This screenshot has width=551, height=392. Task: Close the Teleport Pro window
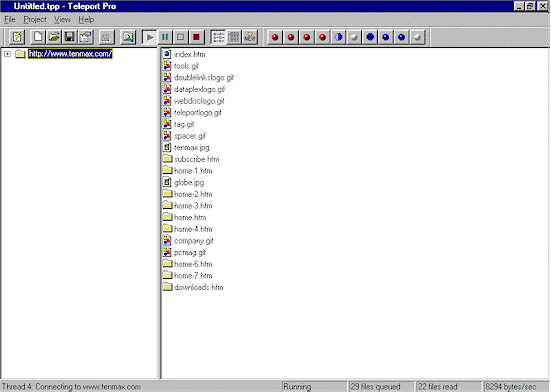click(543, 6)
